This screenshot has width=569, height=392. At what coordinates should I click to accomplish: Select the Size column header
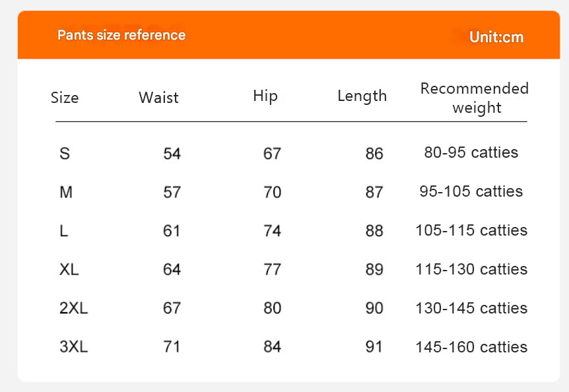65,98
